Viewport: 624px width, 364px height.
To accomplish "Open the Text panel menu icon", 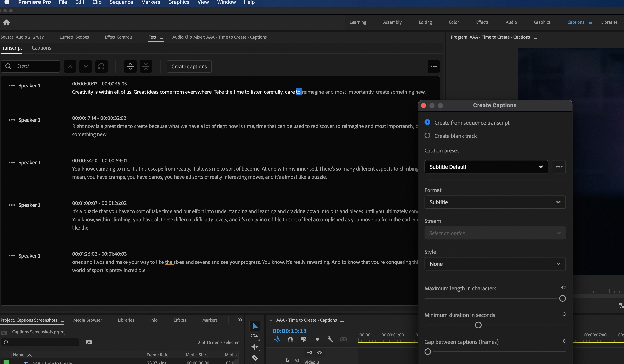I will click(162, 37).
